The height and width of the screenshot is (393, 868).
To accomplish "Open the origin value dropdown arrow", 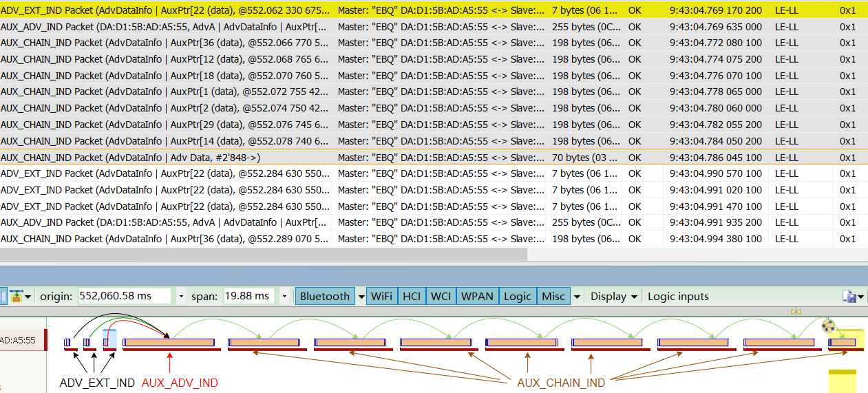I will coord(181,297).
